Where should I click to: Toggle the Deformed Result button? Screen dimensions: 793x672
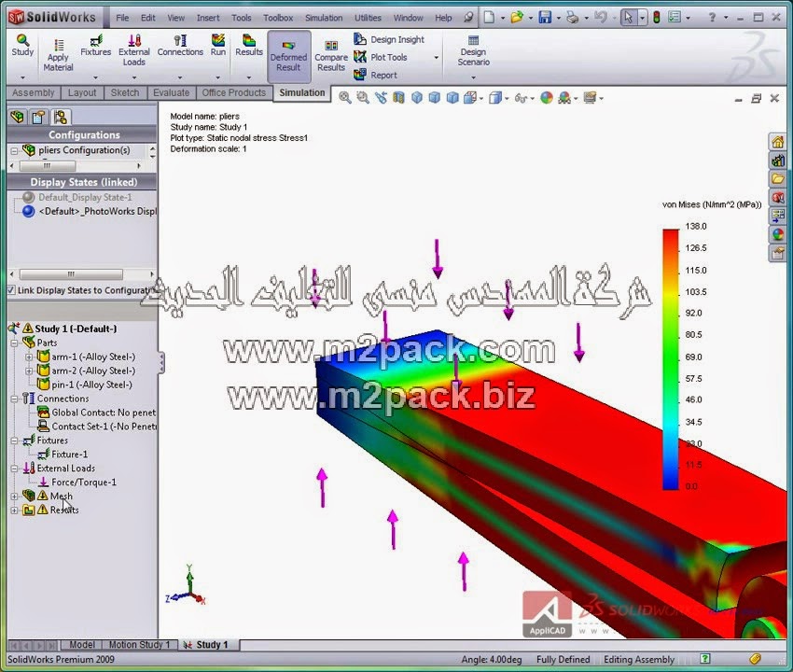289,56
